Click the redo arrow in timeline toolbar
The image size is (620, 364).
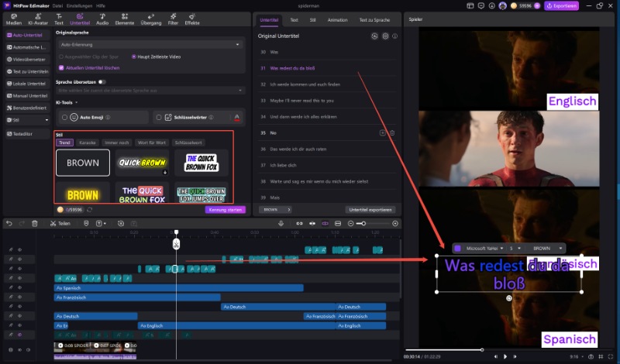pos(22,223)
